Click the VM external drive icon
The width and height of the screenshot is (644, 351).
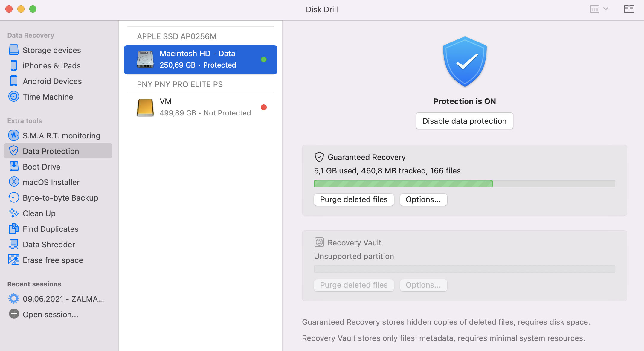click(145, 108)
